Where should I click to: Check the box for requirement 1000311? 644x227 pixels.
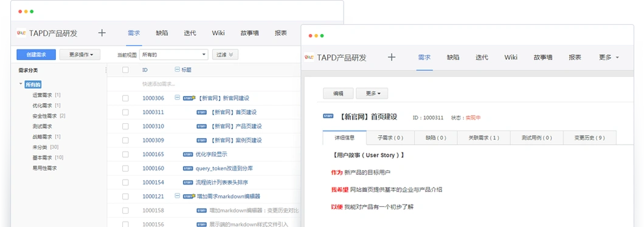click(x=125, y=112)
